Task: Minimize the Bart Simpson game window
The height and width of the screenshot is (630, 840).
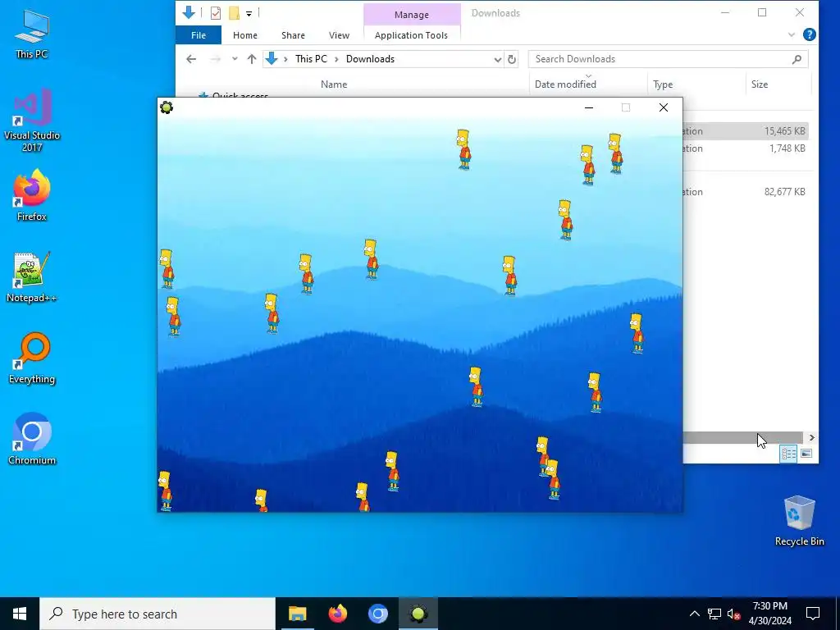Action: [589, 107]
